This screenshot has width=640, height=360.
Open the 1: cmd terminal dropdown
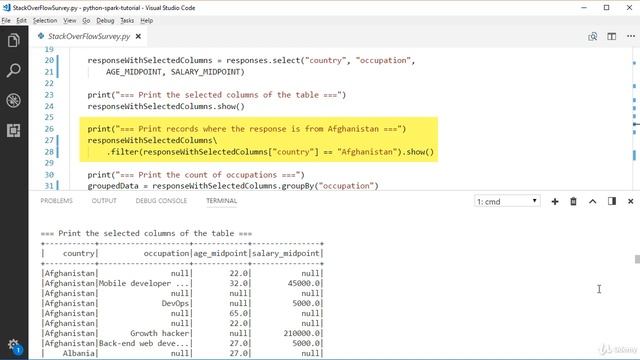pos(507,201)
